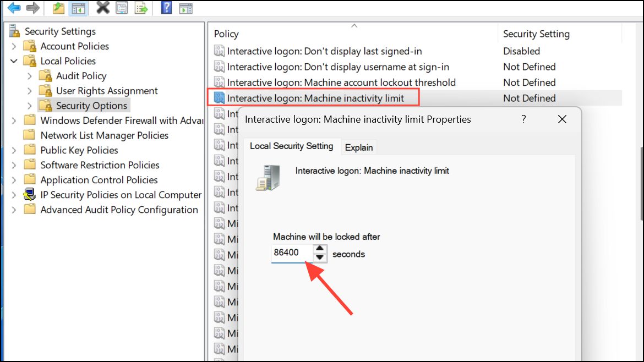Click the Back arrow toolbar icon
This screenshot has height=362, width=644.
(x=14, y=8)
